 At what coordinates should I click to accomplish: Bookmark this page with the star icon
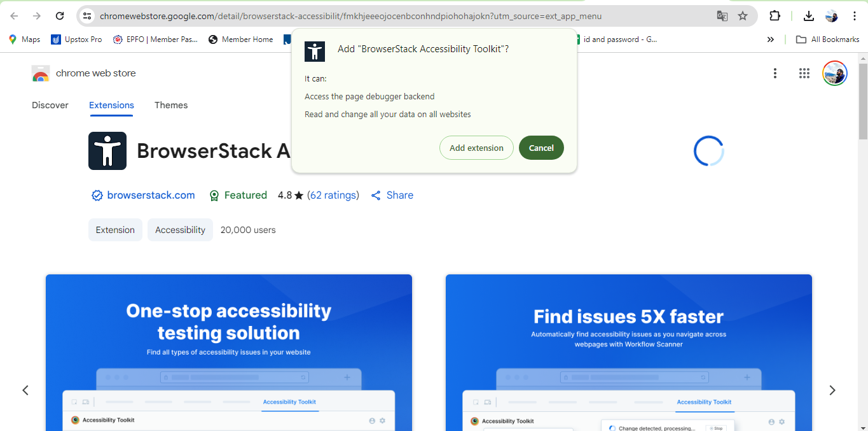click(743, 16)
